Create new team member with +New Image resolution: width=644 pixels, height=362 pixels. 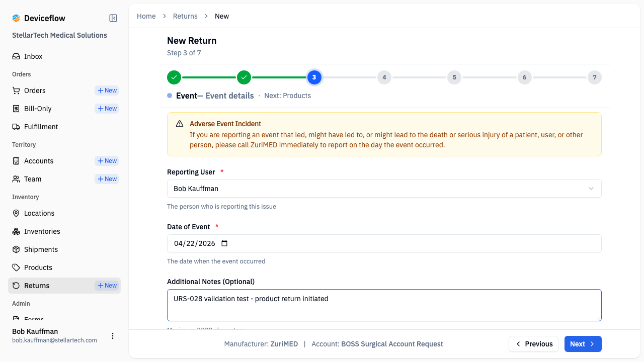click(x=107, y=179)
